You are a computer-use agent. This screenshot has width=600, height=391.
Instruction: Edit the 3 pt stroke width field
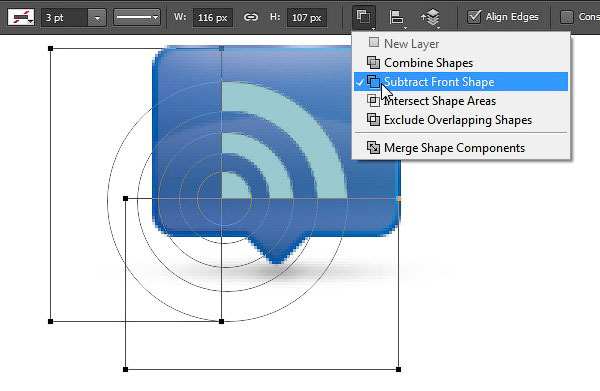[65, 18]
